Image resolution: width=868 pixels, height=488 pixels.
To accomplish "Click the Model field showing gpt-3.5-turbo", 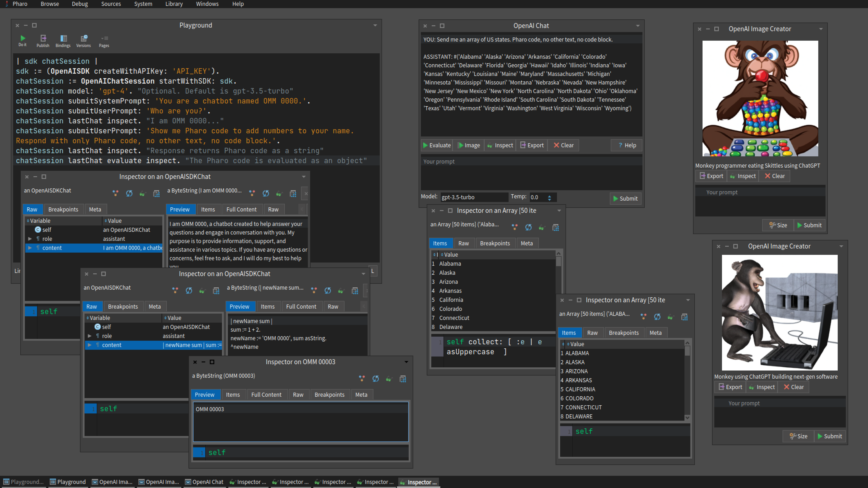I will click(473, 197).
